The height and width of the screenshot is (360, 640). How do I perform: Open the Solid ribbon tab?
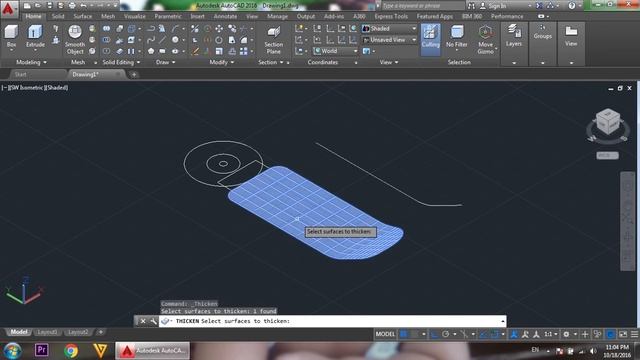tap(58, 16)
